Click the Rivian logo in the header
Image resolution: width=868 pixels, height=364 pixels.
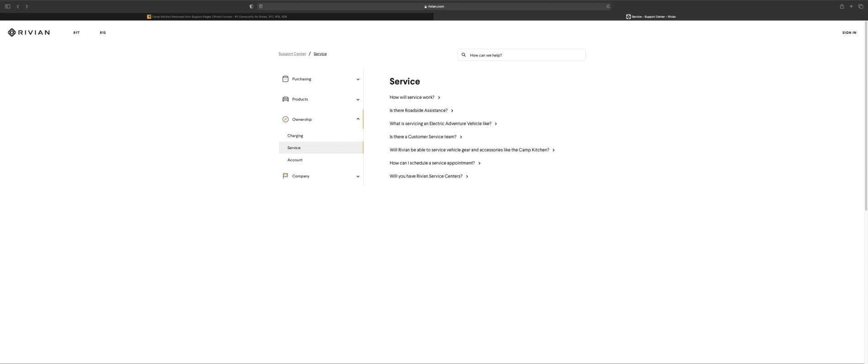(29, 32)
